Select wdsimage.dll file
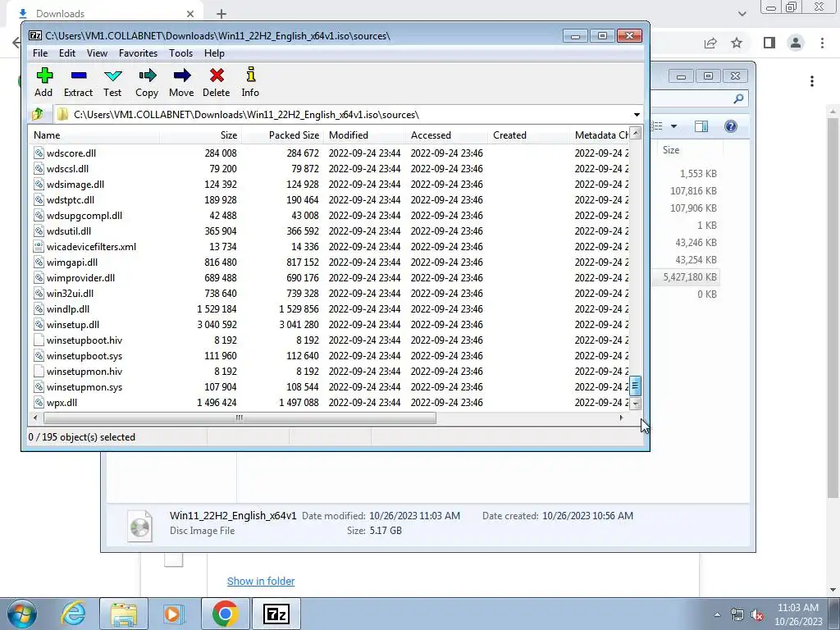 [x=75, y=185]
